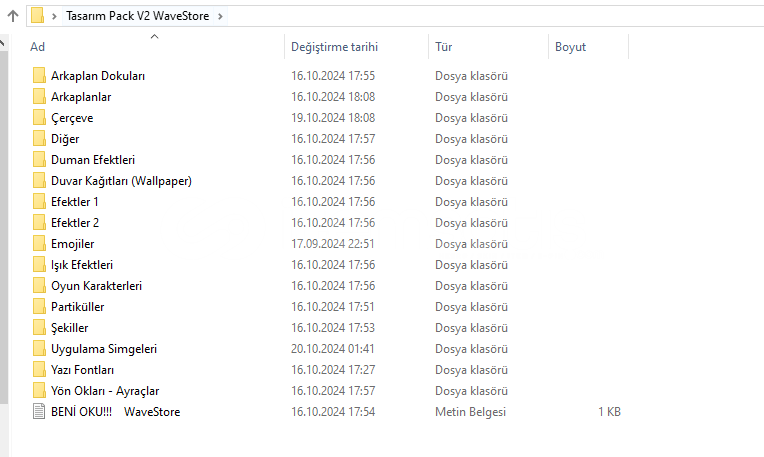Select the Duvar Kağıtları (Wallpaper) folder name
This screenshot has width=764, height=457.
click(x=121, y=180)
